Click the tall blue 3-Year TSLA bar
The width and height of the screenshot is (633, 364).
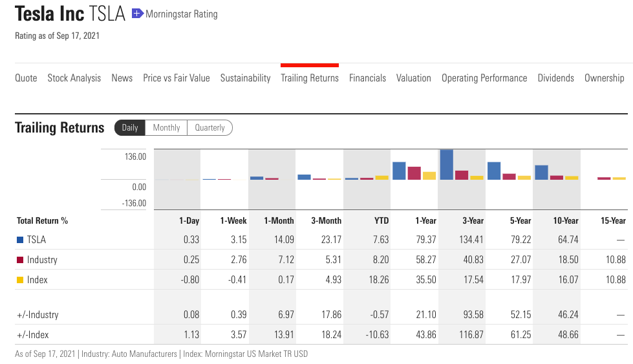[447, 165]
